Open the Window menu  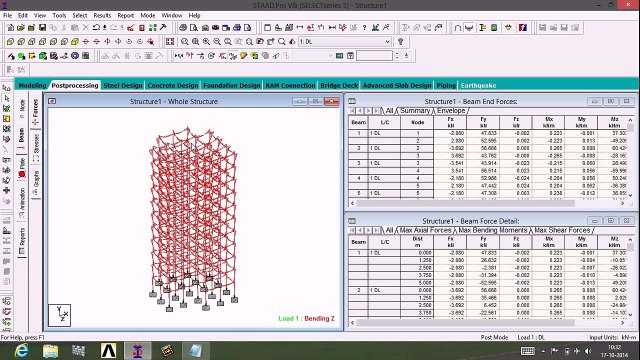coord(172,16)
